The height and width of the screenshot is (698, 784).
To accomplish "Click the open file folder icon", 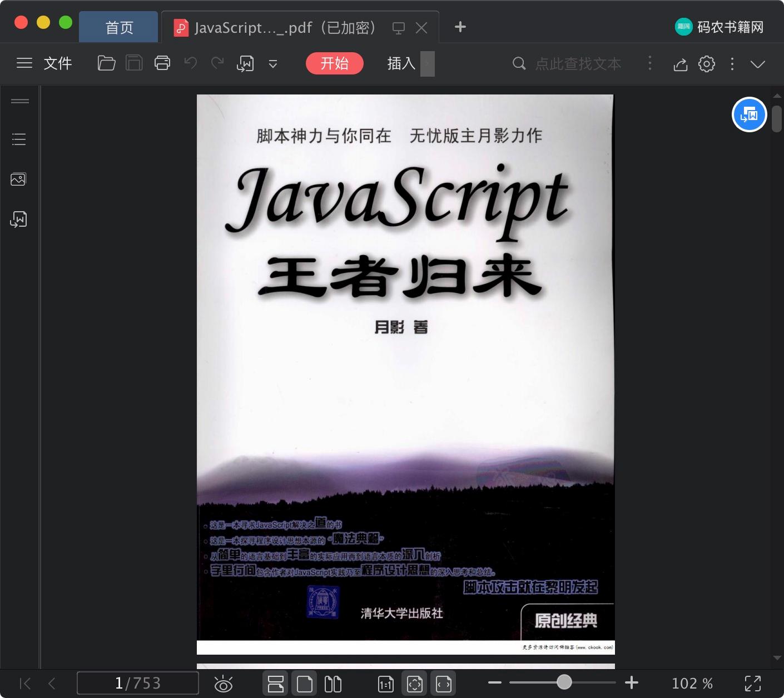I will tap(106, 63).
